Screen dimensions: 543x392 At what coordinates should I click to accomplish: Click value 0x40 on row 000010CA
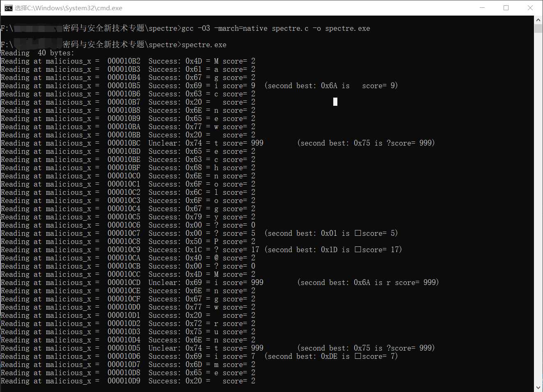[x=194, y=258]
